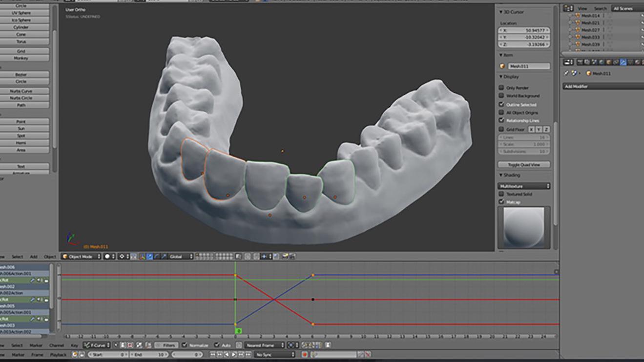Open the Playback menu in timeline
Image resolution: width=644 pixels, height=362 pixels.
(58, 355)
